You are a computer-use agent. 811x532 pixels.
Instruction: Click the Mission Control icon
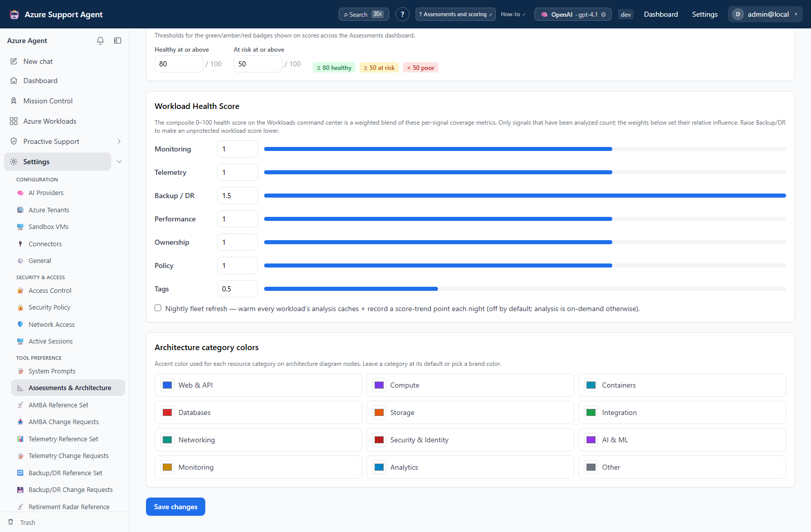[14, 101]
